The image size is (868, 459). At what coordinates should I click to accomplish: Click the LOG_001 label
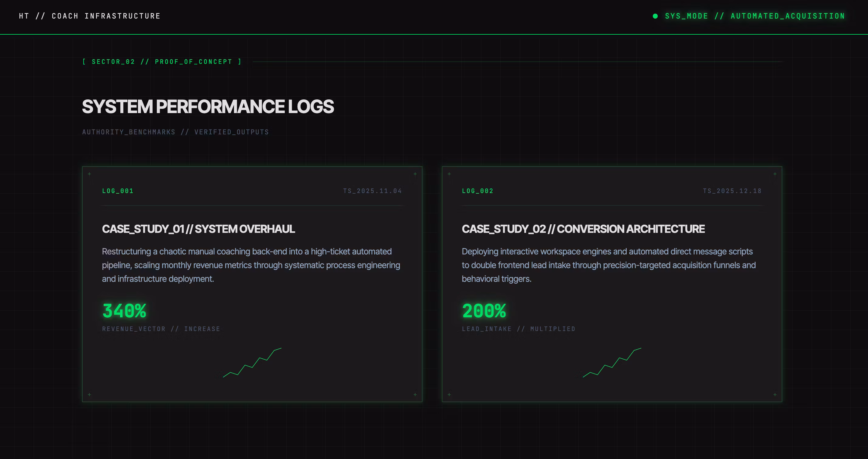(118, 191)
